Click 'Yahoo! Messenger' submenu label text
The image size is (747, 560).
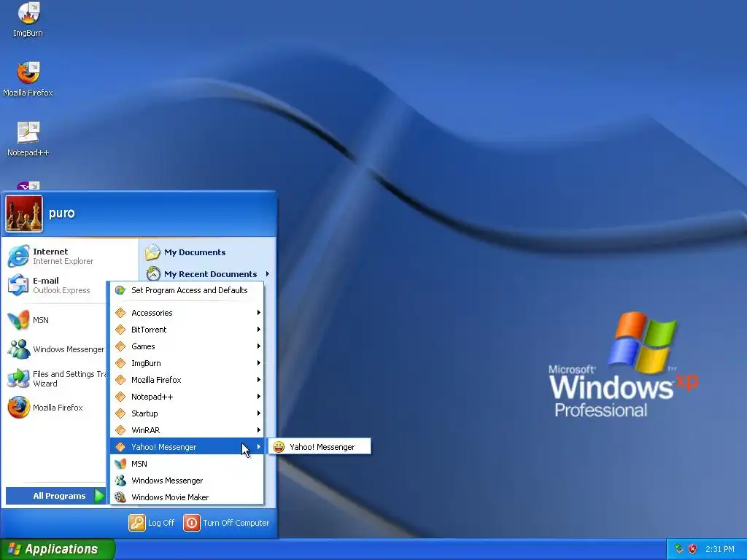click(x=322, y=447)
